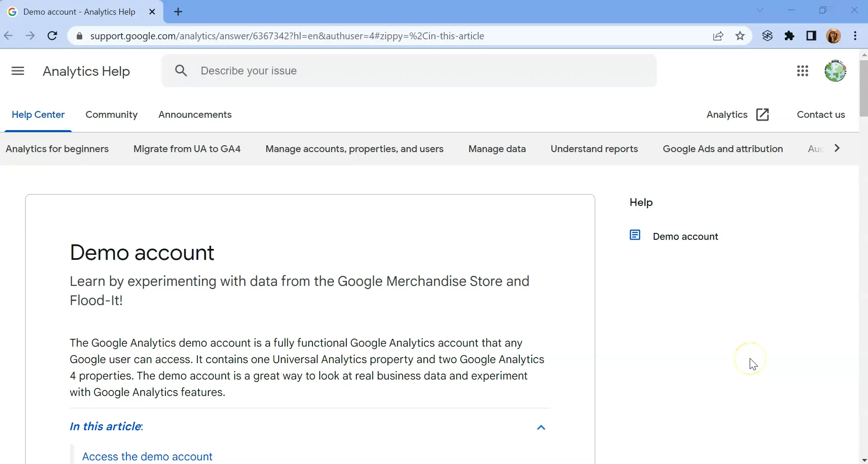The image size is (868, 464).
Task: Open the Google apps grid
Action: (x=803, y=71)
